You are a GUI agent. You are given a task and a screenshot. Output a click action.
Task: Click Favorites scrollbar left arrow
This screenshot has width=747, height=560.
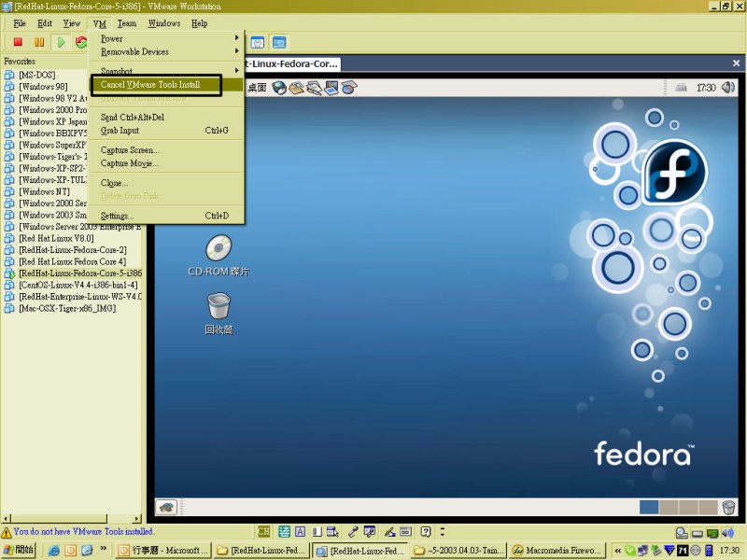click(6, 518)
